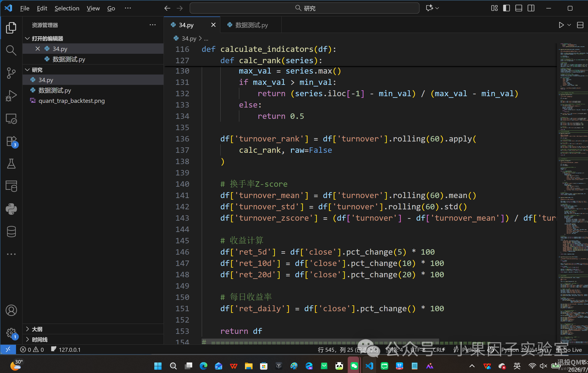Switch to the 数据测试.py editor tab

(x=251, y=25)
